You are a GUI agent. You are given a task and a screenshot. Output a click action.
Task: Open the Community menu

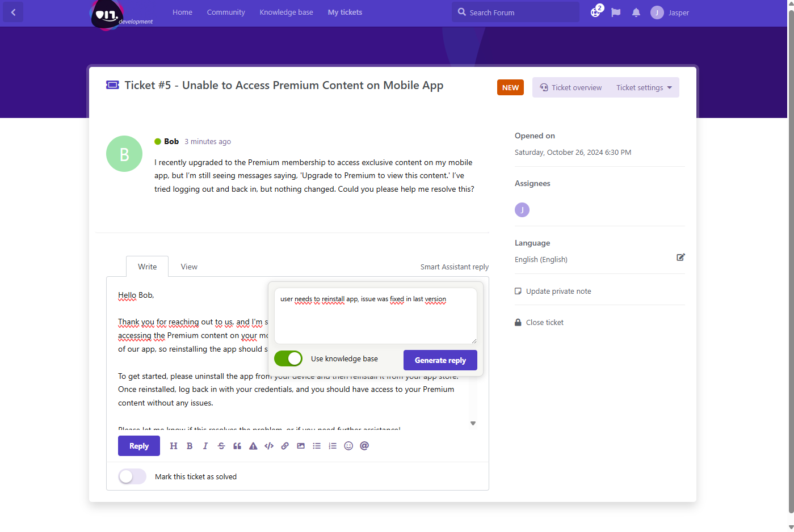226,12
